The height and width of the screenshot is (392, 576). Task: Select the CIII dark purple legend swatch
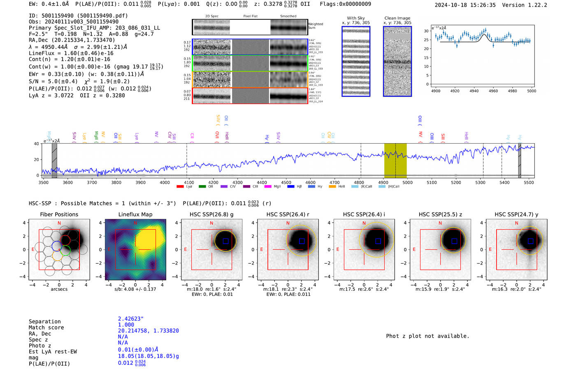pyautogui.click(x=246, y=186)
